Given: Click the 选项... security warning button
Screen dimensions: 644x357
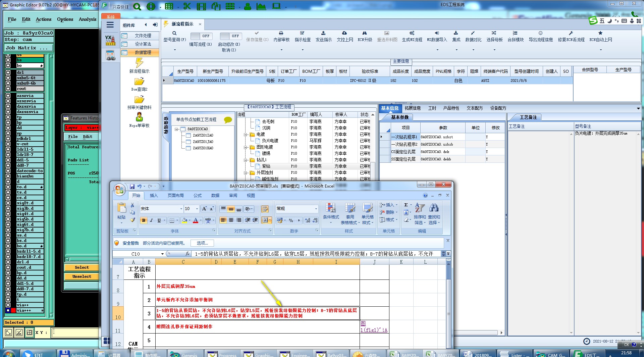Looking at the screenshot, I should coord(202,243).
